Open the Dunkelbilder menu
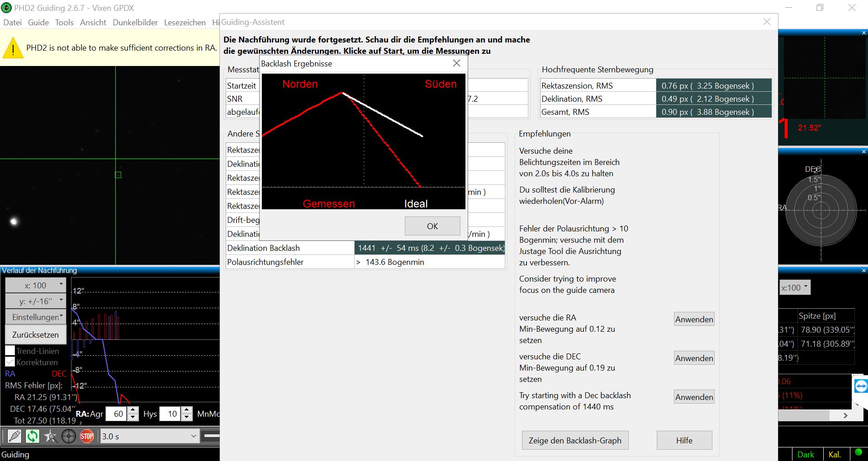 135,22
